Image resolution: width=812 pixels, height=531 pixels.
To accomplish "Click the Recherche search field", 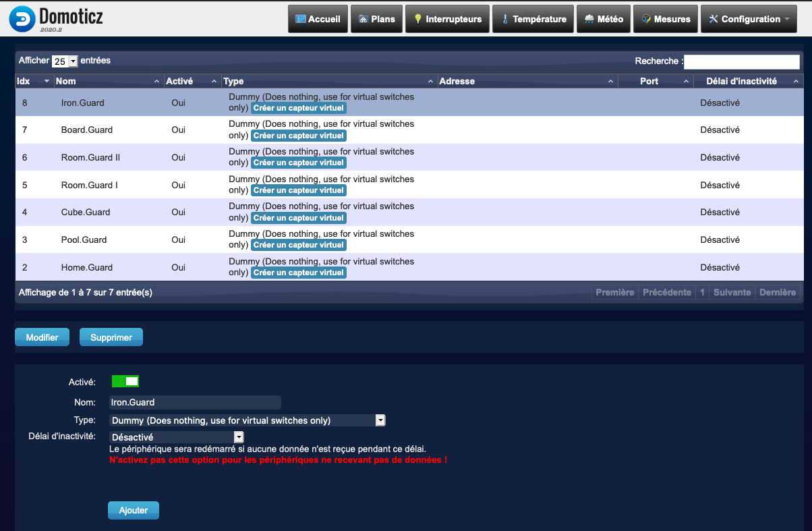I will coord(741,61).
